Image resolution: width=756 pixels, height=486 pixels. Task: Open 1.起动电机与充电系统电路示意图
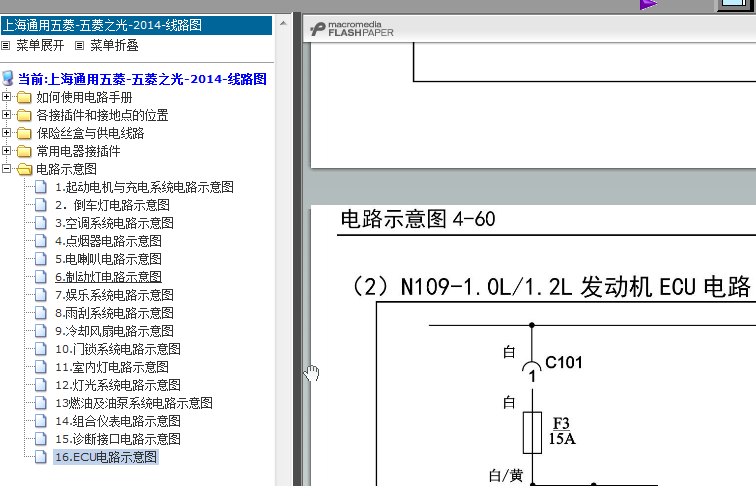[x=144, y=187]
